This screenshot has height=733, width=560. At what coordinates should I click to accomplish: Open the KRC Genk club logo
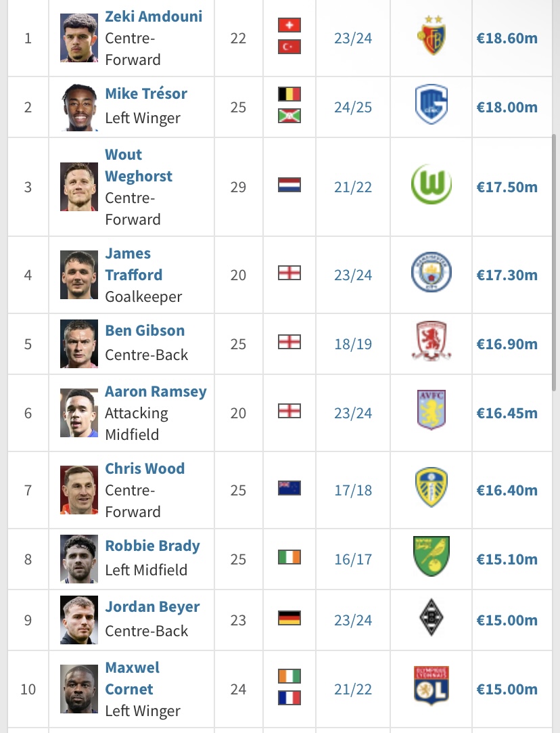tap(431, 104)
